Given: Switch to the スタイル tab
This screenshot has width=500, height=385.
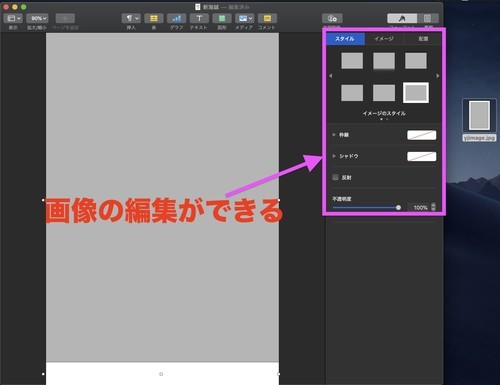Looking at the screenshot, I should pyautogui.click(x=345, y=39).
